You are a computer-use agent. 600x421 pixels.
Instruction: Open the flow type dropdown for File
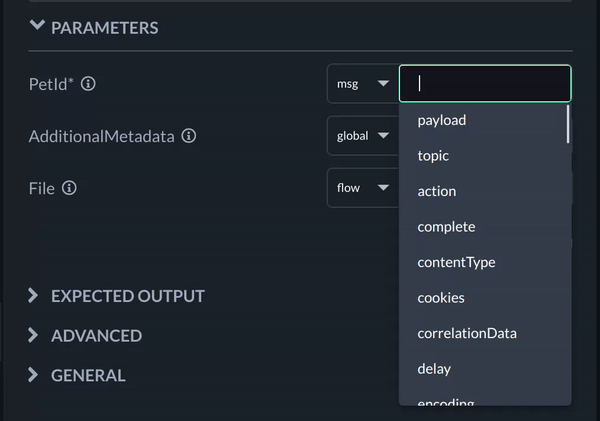click(x=362, y=188)
